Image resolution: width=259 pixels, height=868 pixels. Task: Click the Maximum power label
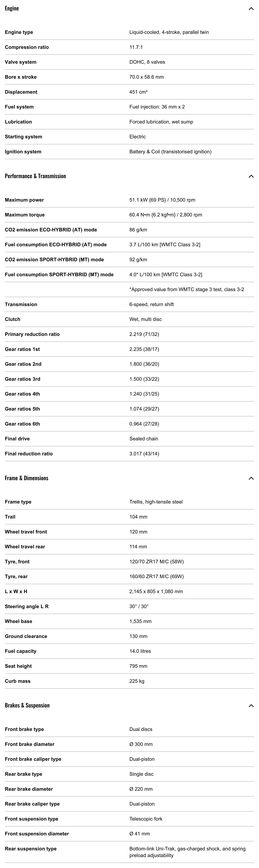pyautogui.click(x=24, y=200)
